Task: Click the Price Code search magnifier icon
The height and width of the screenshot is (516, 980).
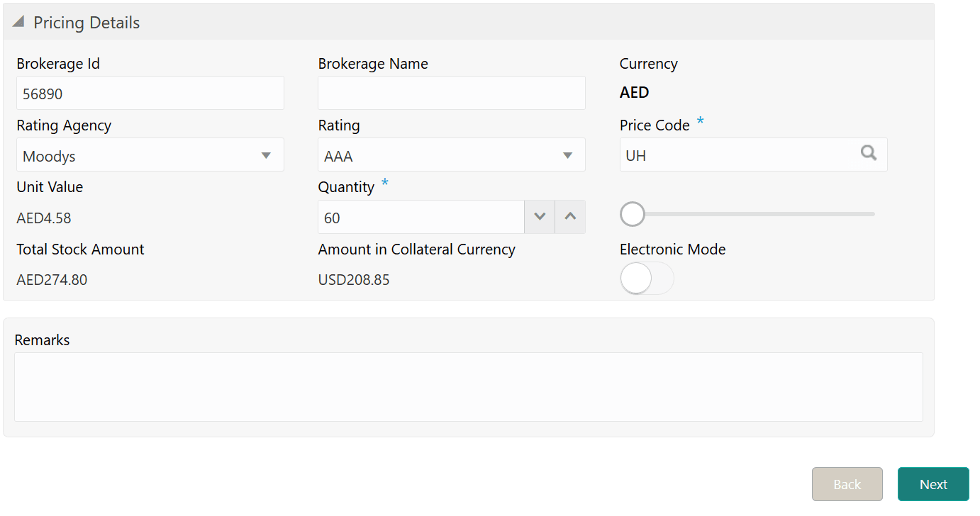Action: point(869,153)
